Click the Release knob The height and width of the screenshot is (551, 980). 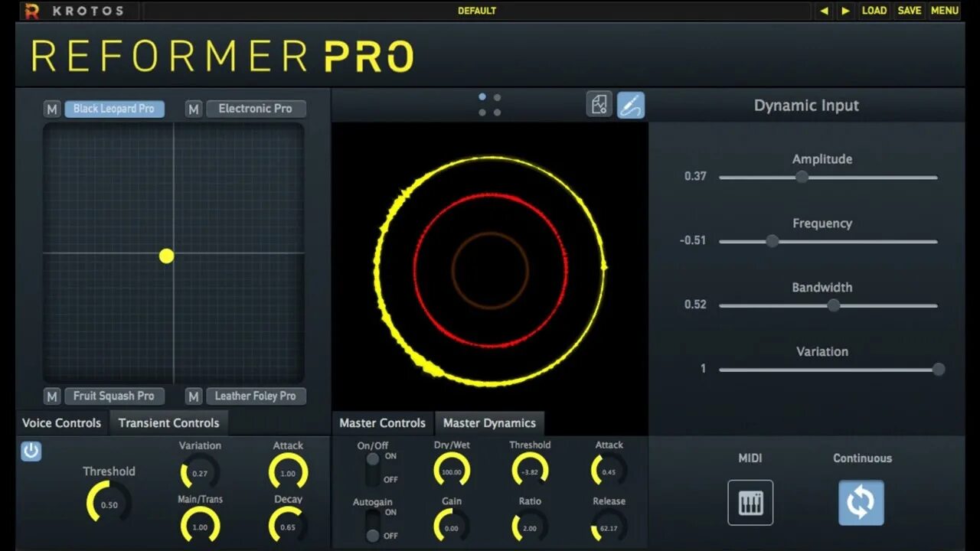pos(609,527)
